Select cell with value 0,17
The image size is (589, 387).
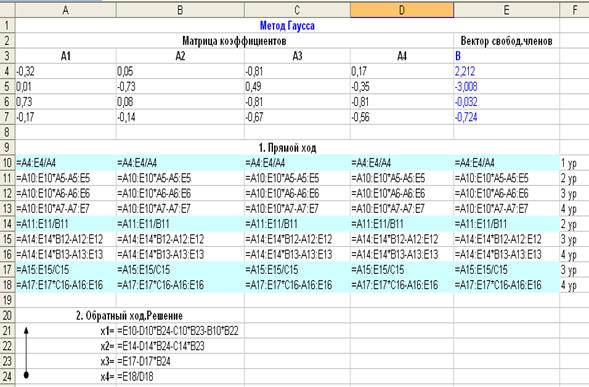click(x=402, y=71)
